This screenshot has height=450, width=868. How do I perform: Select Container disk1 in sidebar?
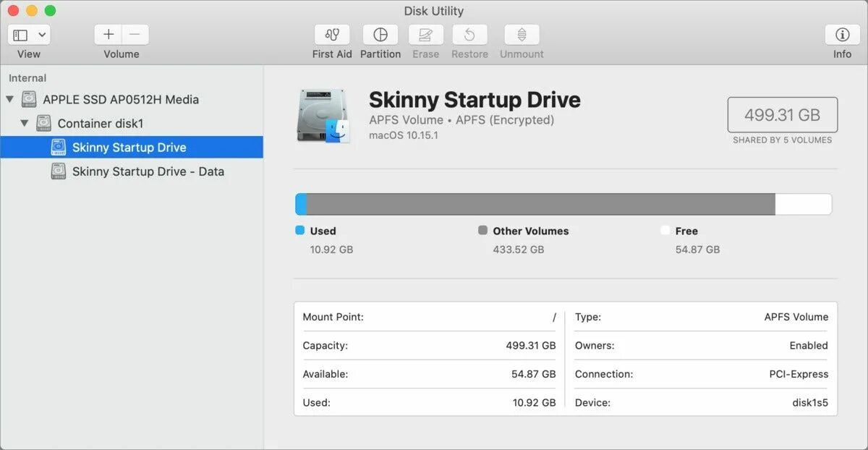[x=132, y=123]
